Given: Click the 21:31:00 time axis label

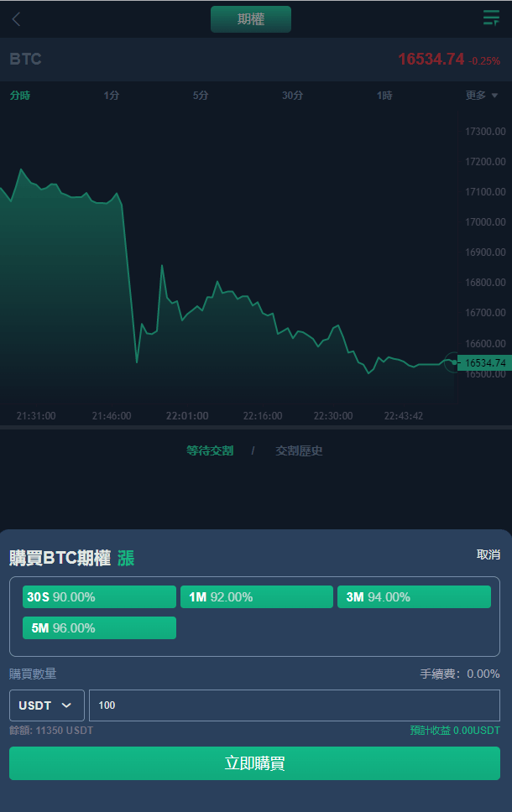Looking at the screenshot, I should tap(36, 416).
